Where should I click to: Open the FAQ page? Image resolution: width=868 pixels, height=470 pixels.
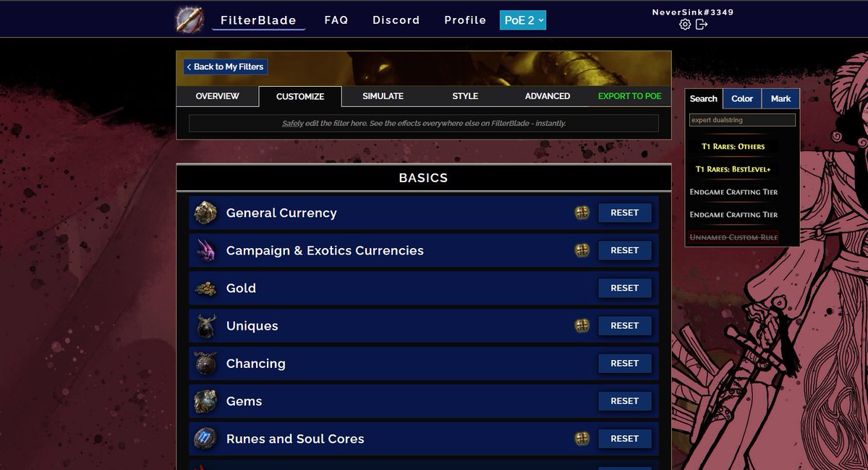336,20
